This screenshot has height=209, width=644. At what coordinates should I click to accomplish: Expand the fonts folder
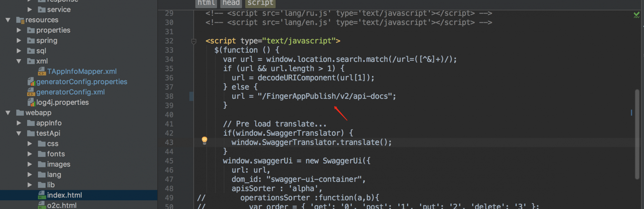tap(30, 154)
